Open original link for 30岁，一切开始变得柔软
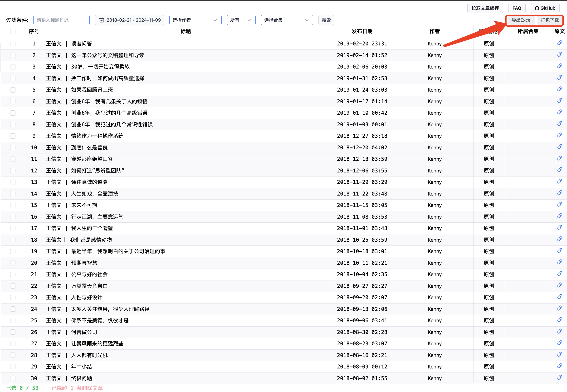Screen dimensions: 567x392 point(559,66)
